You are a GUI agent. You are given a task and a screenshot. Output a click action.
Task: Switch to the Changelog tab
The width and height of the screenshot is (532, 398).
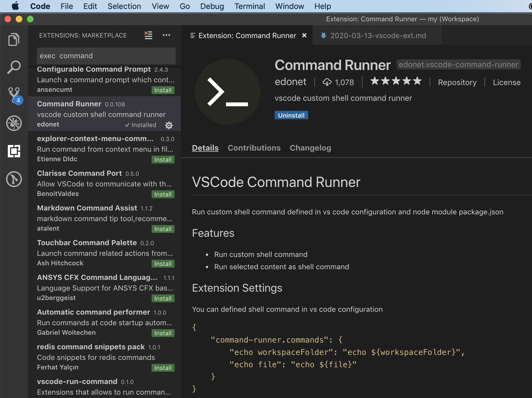[310, 148]
